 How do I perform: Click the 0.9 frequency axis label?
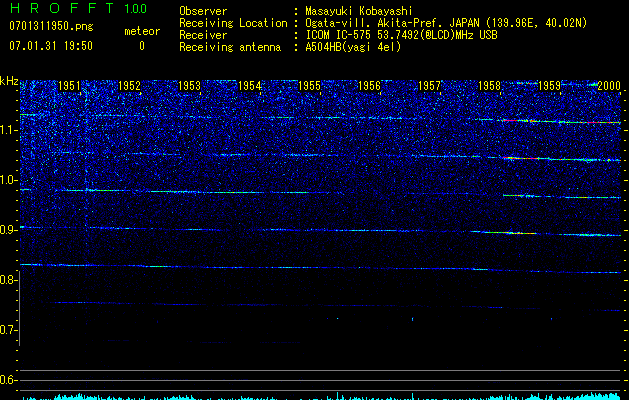click(9, 230)
